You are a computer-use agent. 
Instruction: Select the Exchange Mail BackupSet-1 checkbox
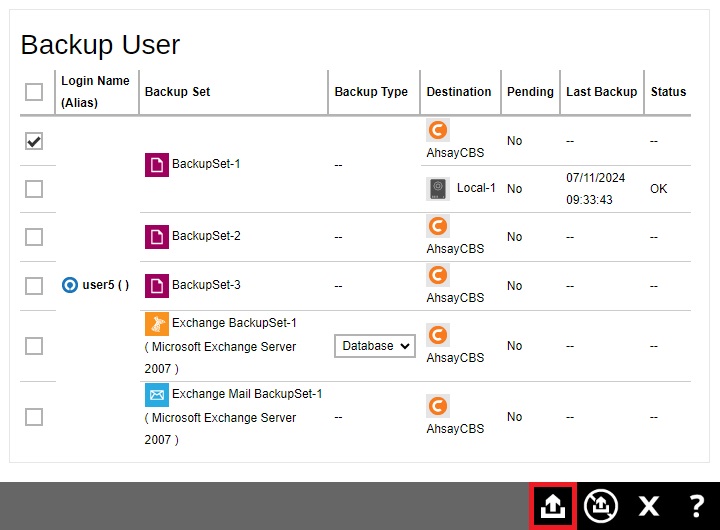click(x=34, y=417)
